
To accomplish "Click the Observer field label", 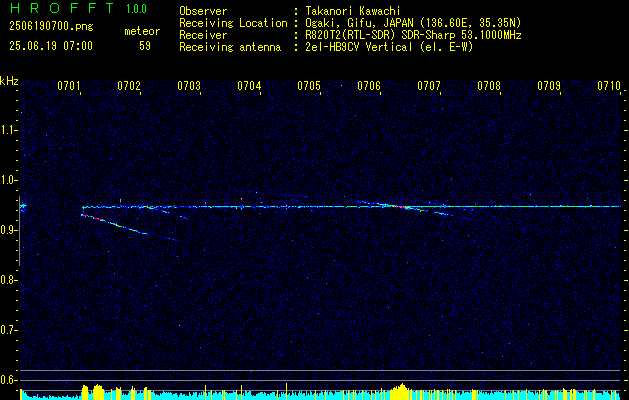I will [203, 11].
